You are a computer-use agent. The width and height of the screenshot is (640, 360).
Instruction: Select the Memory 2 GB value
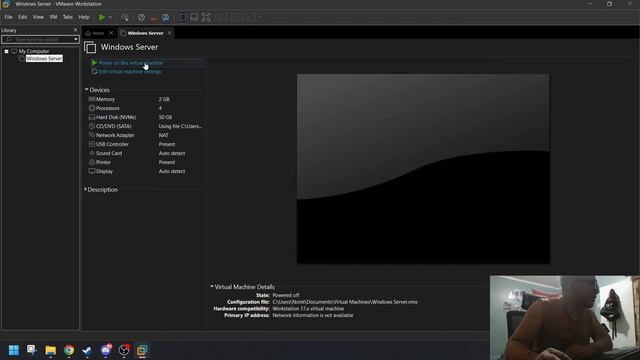[x=164, y=99]
